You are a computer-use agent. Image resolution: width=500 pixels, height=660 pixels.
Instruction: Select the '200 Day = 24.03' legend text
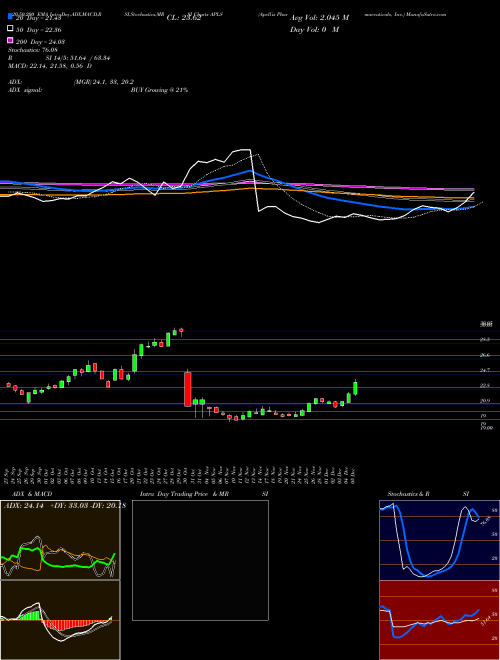(40, 41)
